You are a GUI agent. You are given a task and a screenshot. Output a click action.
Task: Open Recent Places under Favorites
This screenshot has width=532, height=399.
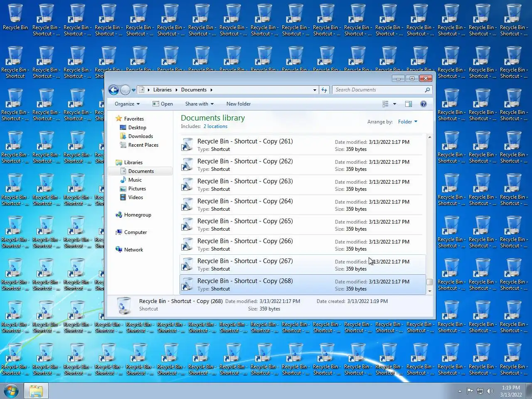coord(143,145)
